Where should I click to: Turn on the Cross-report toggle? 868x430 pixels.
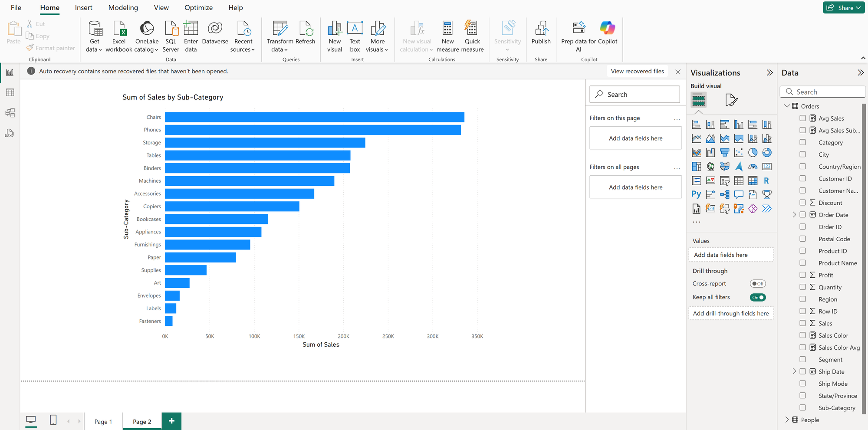[x=758, y=284]
